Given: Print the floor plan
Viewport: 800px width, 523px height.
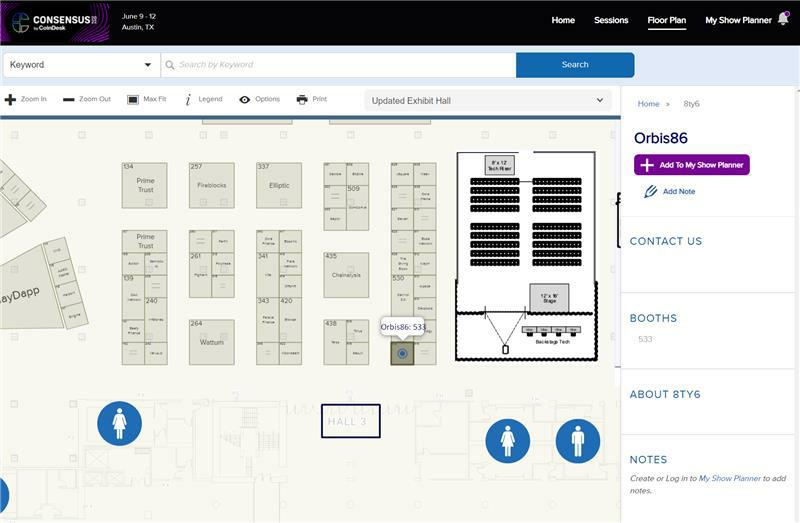Looking at the screenshot, I should (x=312, y=99).
